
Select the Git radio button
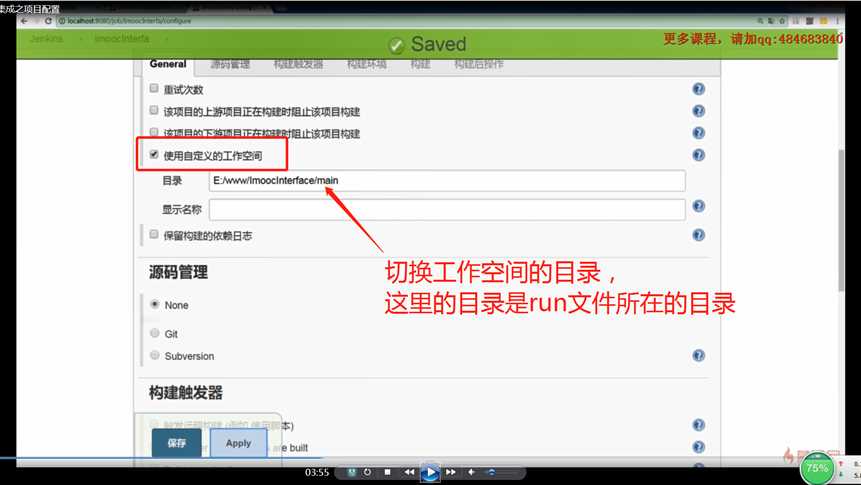155,333
